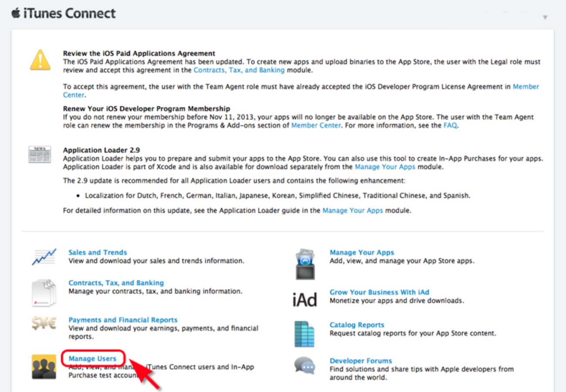Select the Contracts, Tax, and Banking documents icon
The width and height of the screenshot is (566, 392).
coord(44,292)
